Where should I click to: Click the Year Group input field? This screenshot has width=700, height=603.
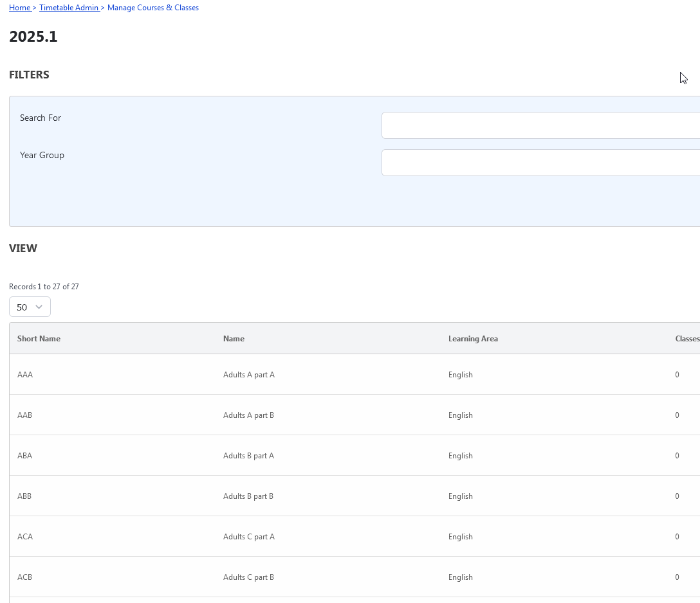[x=540, y=163]
